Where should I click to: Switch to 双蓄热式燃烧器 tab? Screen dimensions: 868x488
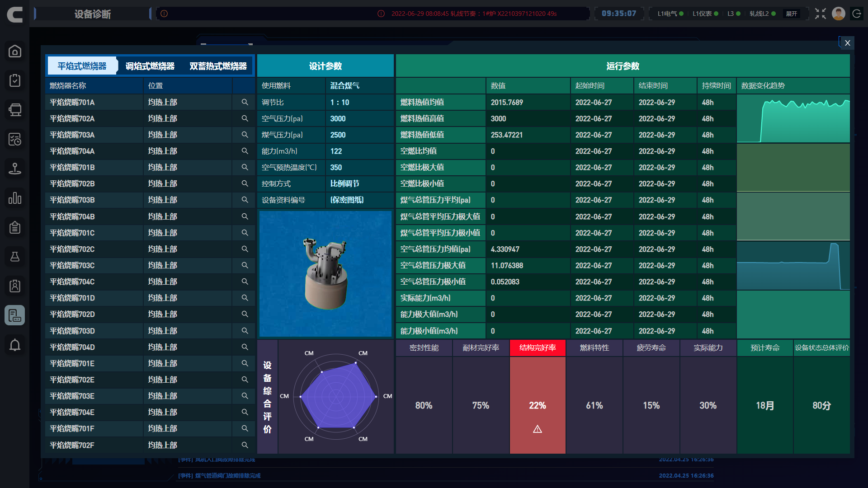[218, 66]
